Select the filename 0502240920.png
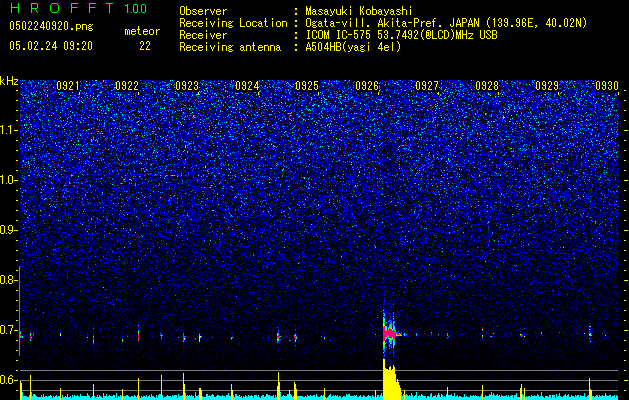 coord(51,27)
